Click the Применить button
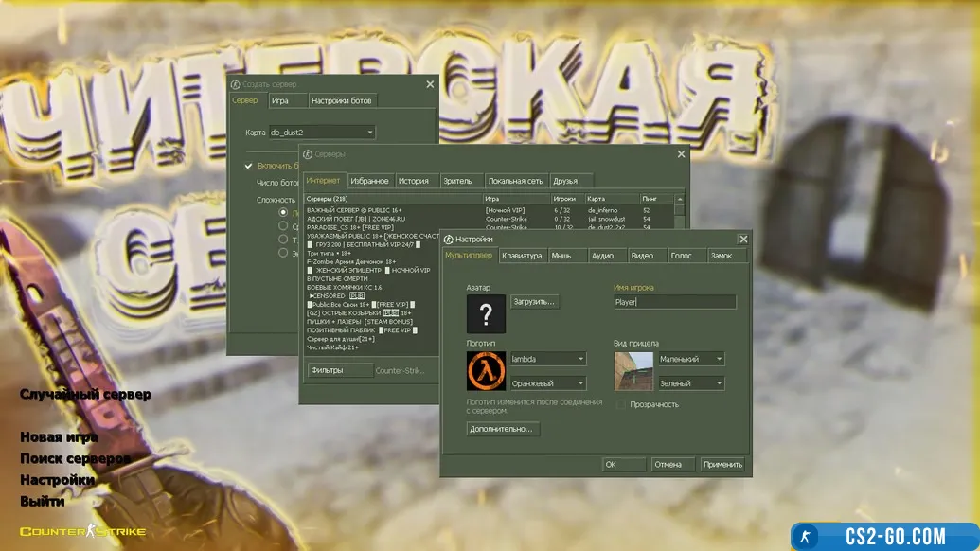Viewport: 980px width, 551px height. tap(722, 465)
